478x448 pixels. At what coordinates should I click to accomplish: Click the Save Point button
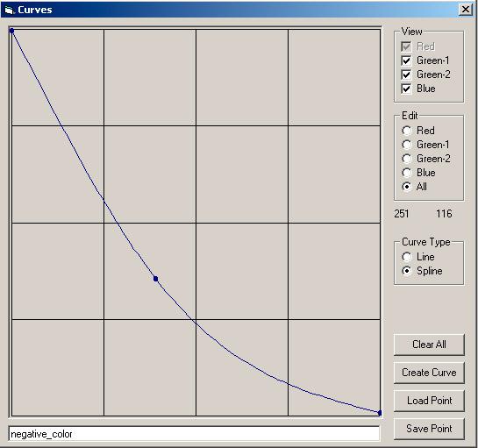429,429
